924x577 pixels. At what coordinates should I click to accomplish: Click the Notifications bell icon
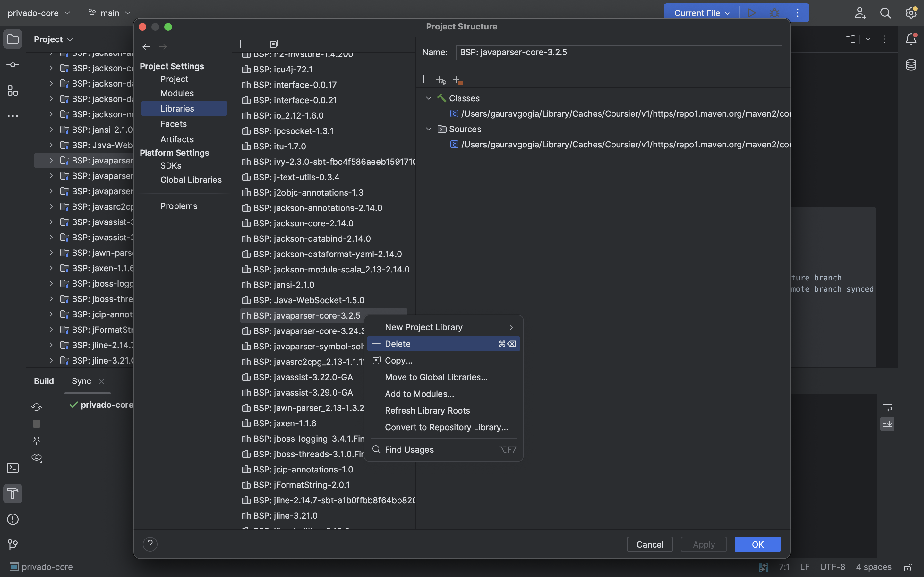point(911,39)
